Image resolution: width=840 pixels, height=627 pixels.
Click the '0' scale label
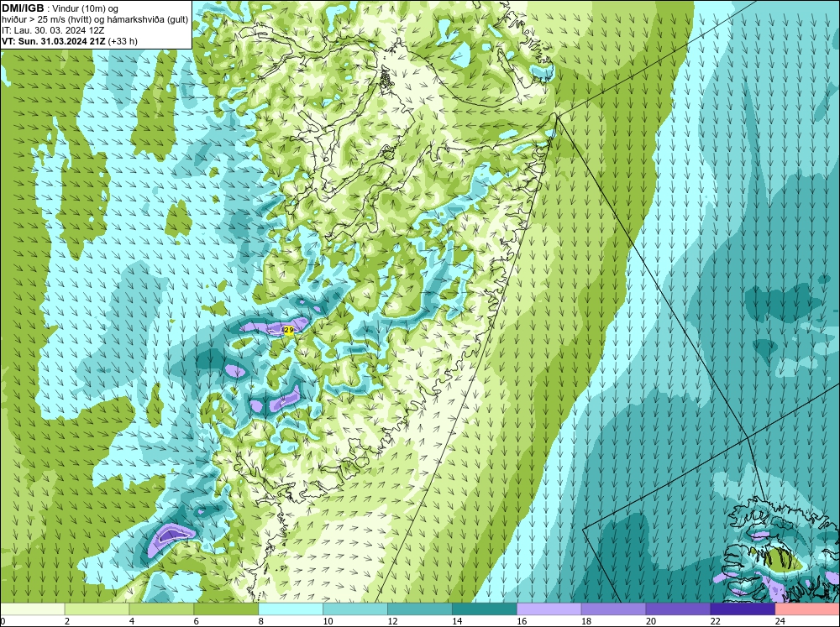(3, 621)
